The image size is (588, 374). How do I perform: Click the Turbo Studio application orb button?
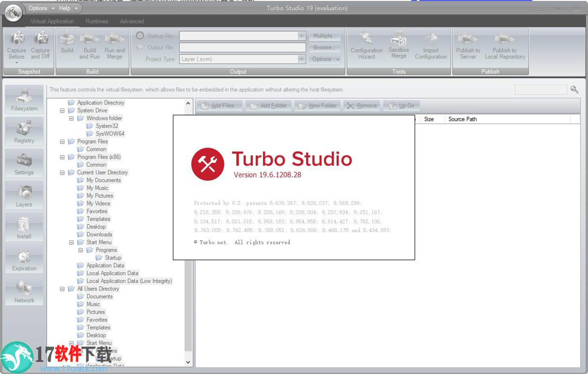point(13,12)
